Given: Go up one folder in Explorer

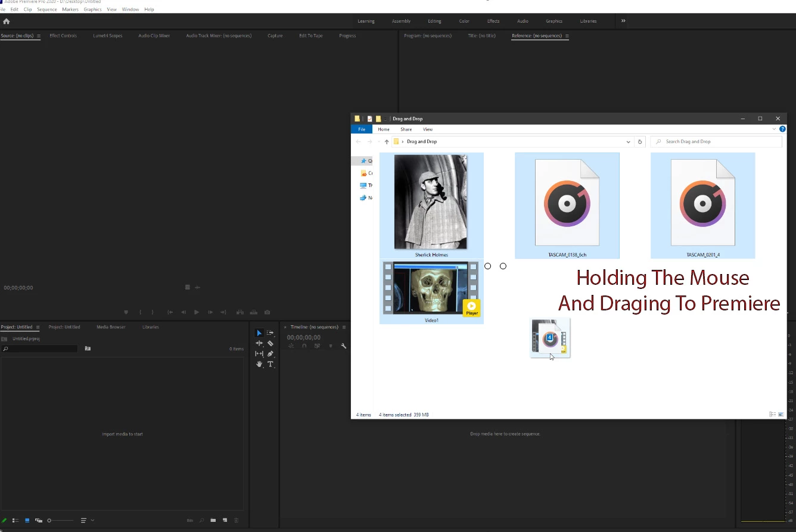Looking at the screenshot, I should click(387, 142).
